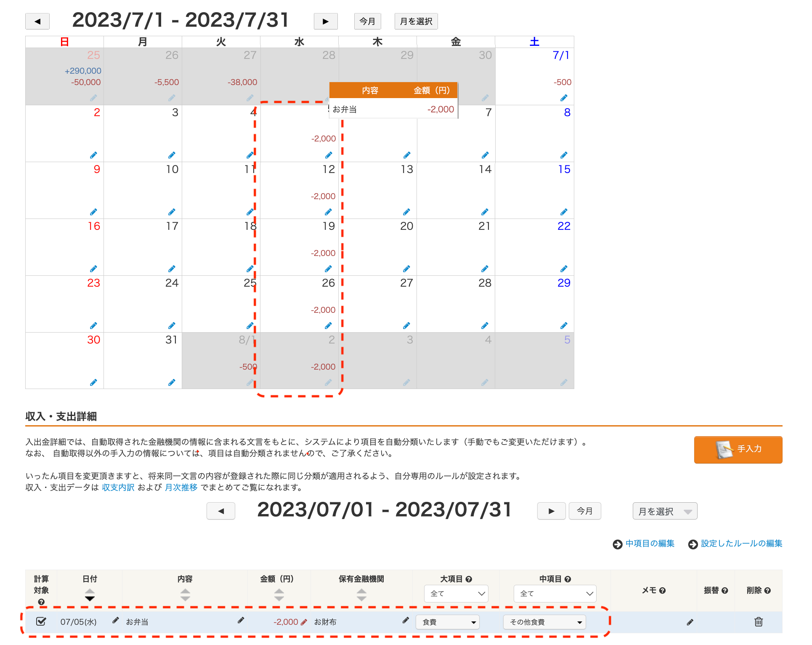This screenshot has width=812, height=645.
Task: Click the edit pencil on July 6 cell
Action: (407, 155)
